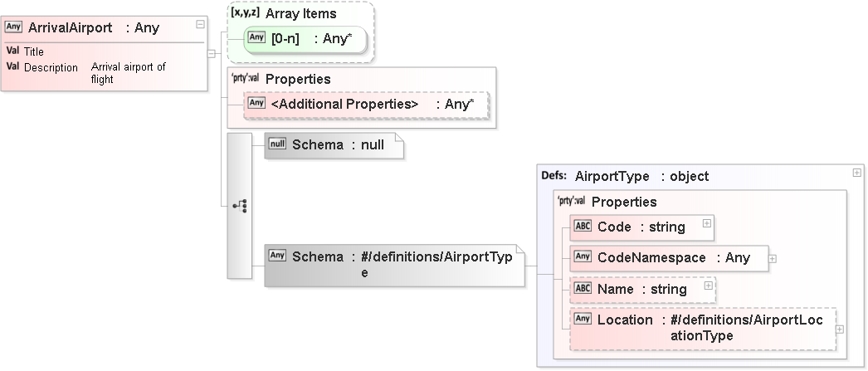This screenshot has width=868, height=371.
Task: Click the Any icon beside ArrivalAirport
Action: tap(14, 27)
